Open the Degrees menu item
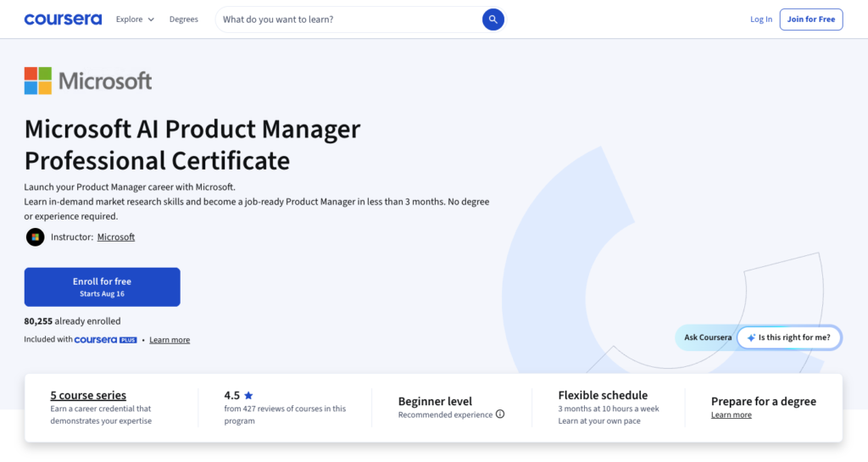The height and width of the screenshot is (462, 868). tap(184, 19)
